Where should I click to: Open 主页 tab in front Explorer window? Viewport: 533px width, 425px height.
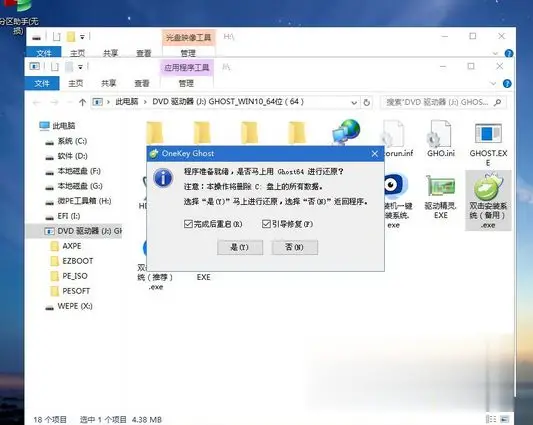[x=75, y=83]
